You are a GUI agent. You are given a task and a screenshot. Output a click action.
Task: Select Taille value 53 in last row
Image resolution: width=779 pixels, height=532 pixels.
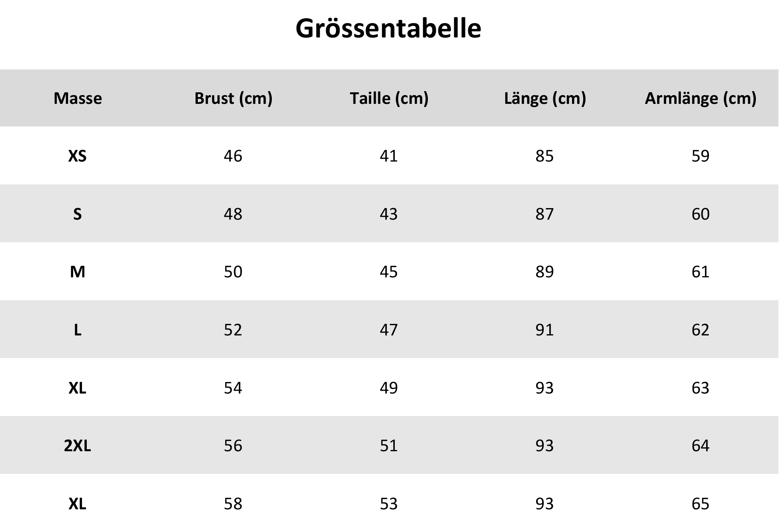click(389, 504)
